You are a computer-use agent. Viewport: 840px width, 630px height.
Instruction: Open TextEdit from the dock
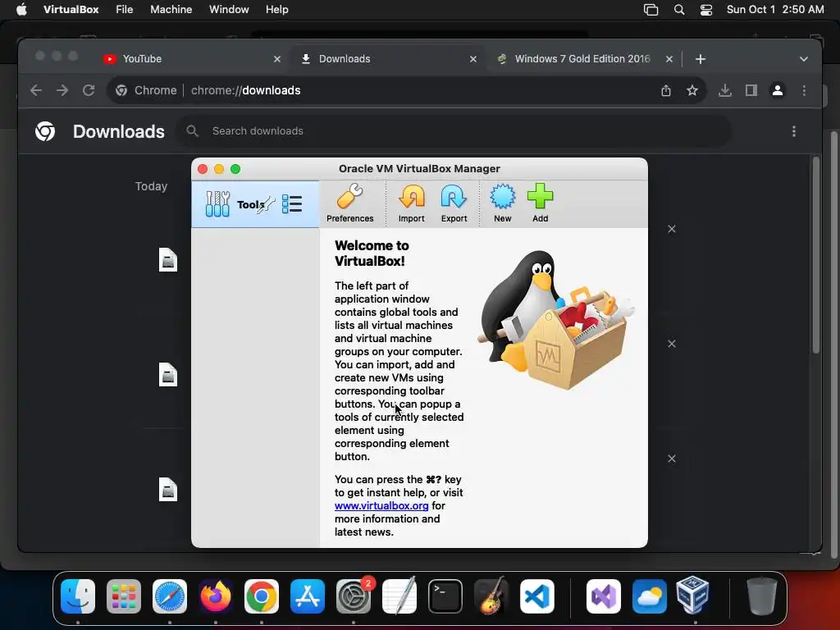coord(399,596)
